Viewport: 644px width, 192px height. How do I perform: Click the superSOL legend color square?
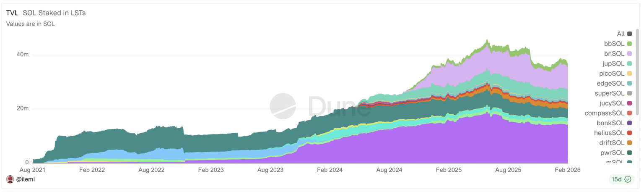[x=629, y=93]
